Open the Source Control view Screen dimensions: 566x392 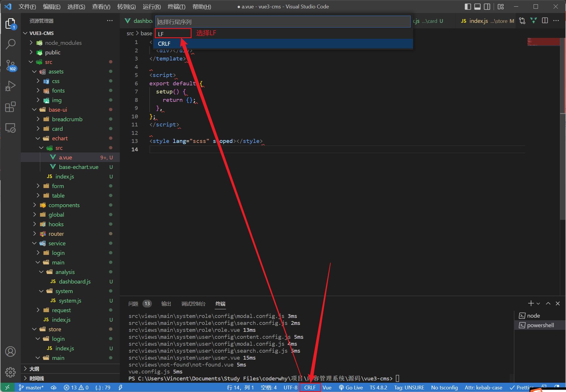tap(10, 65)
